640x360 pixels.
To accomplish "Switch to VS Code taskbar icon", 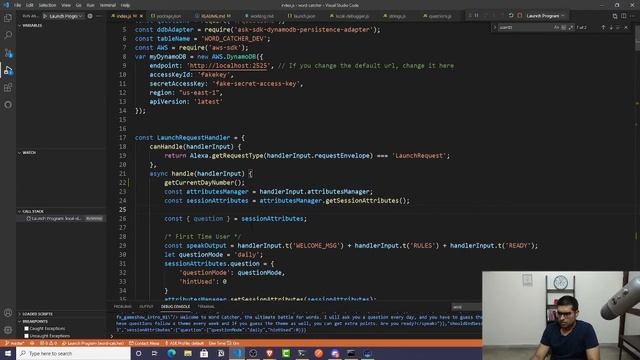I will [237, 353].
